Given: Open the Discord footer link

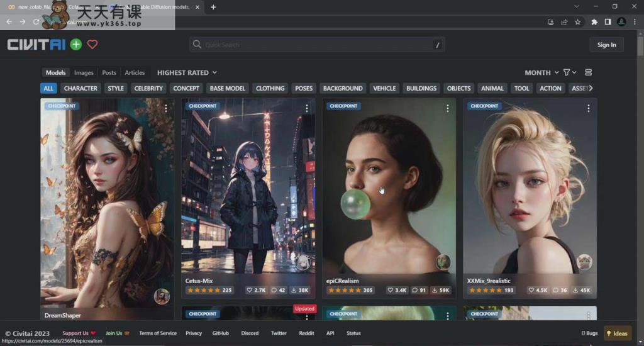Looking at the screenshot, I should click(250, 333).
